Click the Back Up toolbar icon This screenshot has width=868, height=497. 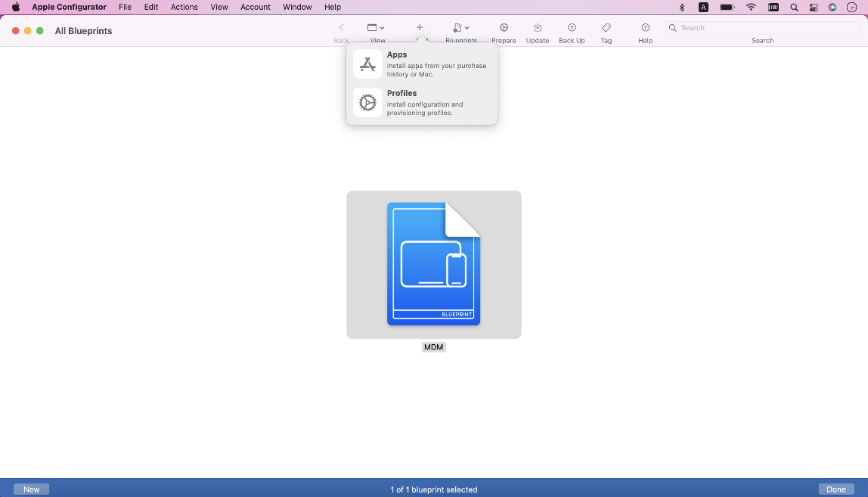click(572, 28)
